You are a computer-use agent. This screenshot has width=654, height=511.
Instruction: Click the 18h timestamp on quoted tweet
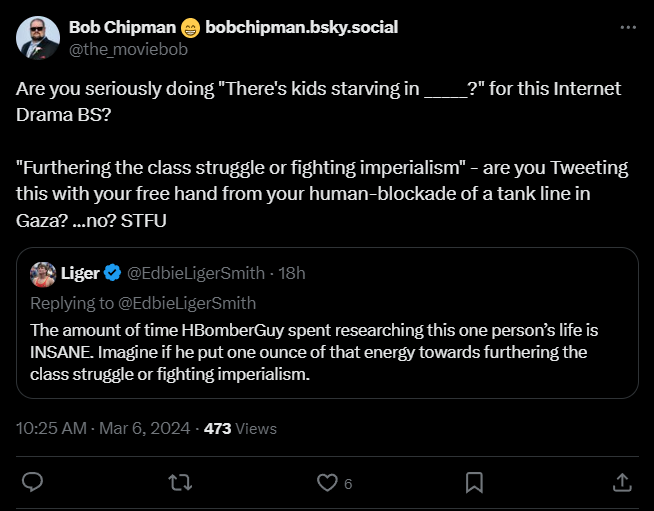(x=291, y=273)
